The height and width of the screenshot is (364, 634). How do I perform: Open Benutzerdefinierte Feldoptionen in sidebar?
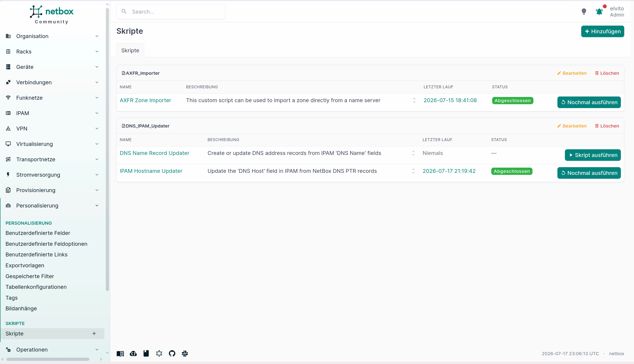(x=46, y=244)
